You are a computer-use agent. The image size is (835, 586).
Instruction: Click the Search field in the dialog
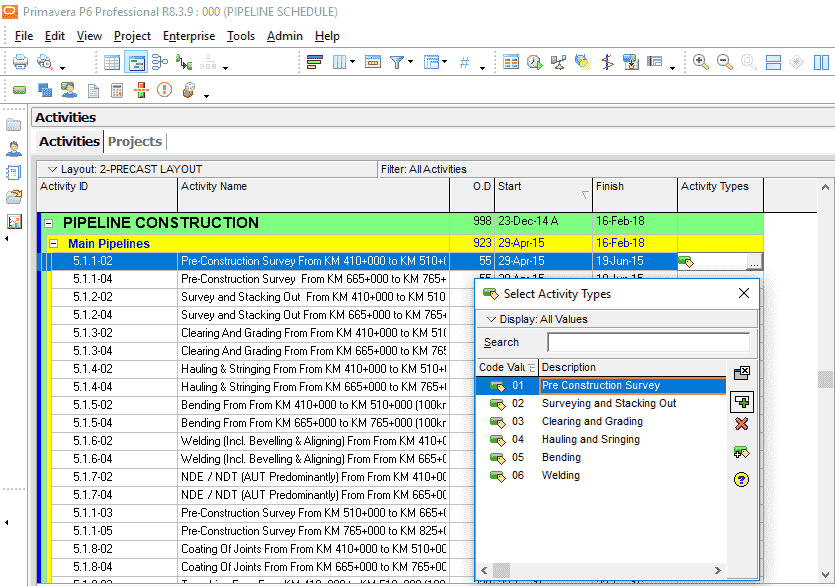point(648,343)
